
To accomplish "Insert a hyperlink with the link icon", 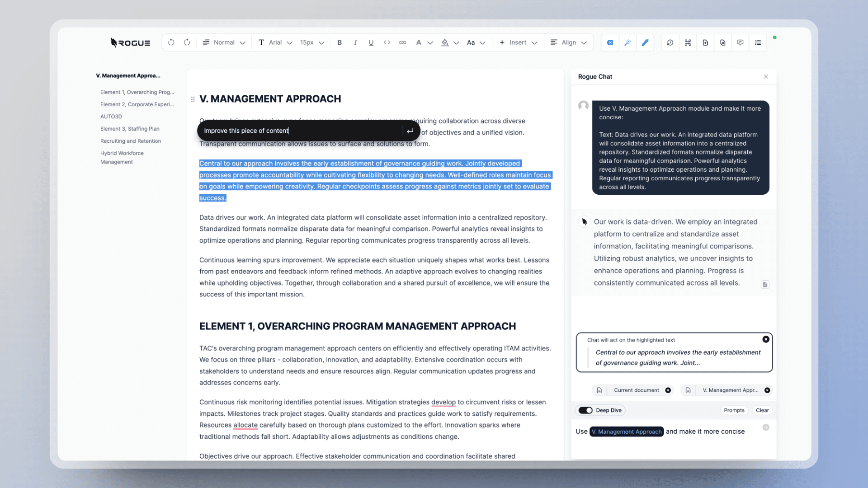I will (x=402, y=42).
